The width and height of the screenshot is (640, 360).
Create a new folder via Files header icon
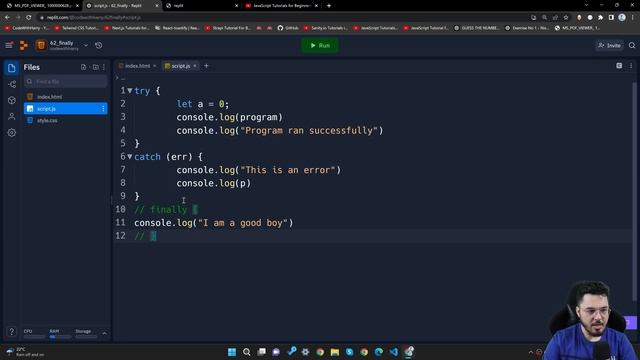point(96,67)
